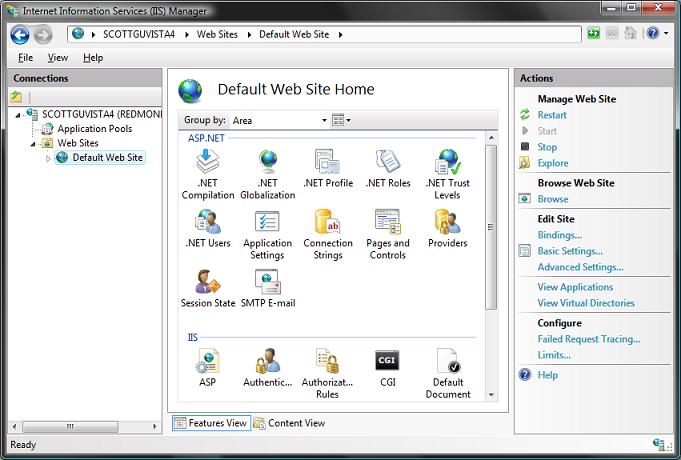The width and height of the screenshot is (681, 460).
Task: Select Application Pools in the tree
Action: tap(94, 129)
